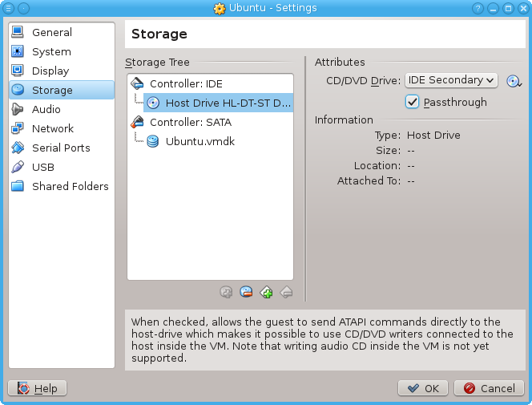
Task: Click the greyed Remove Controller icon
Action: tap(286, 292)
